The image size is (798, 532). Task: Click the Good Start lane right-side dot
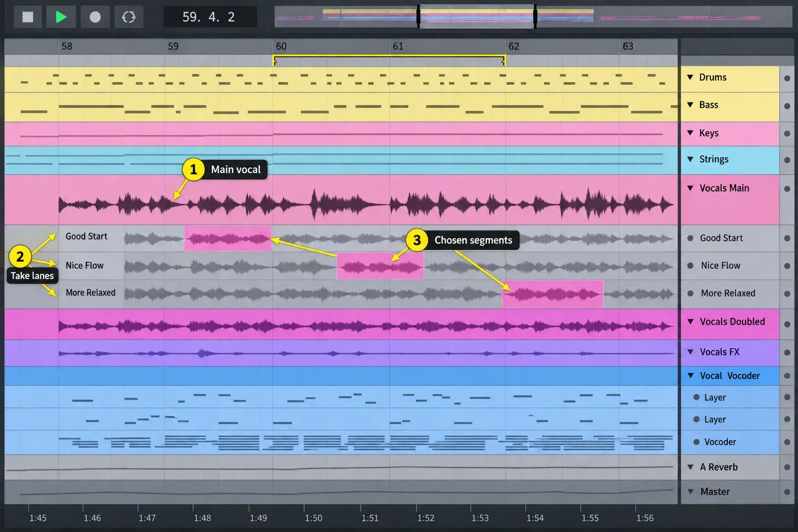[x=787, y=238]
